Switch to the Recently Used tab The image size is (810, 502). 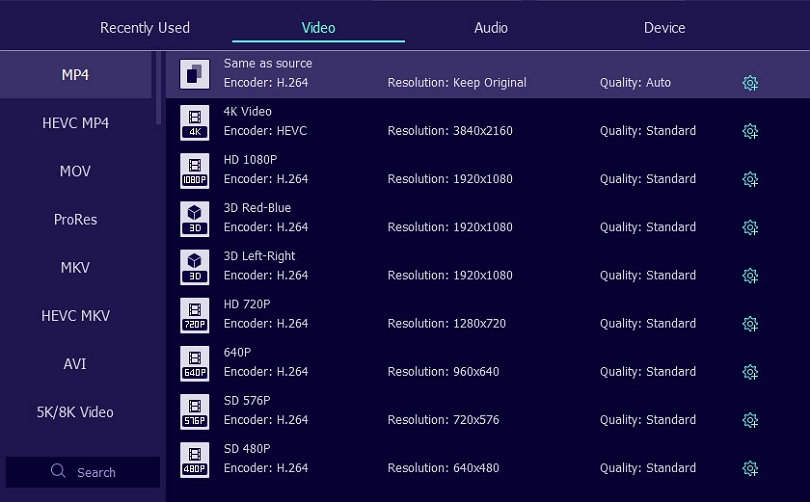[145, 28]
